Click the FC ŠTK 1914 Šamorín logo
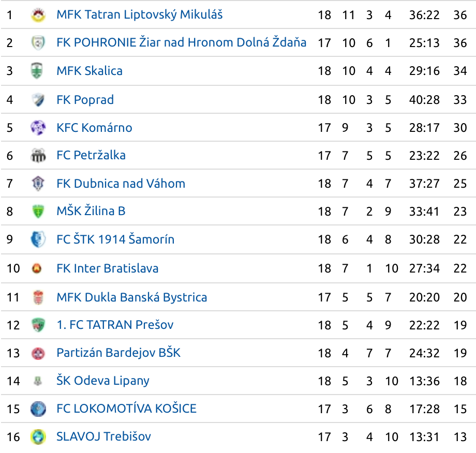The height and width of the screenshot is (453, 476). 38,239
